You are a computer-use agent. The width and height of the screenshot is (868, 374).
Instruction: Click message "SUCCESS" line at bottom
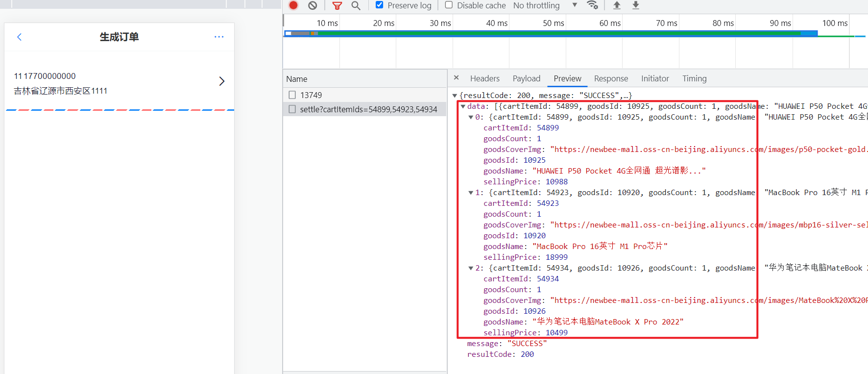(507, 344)
